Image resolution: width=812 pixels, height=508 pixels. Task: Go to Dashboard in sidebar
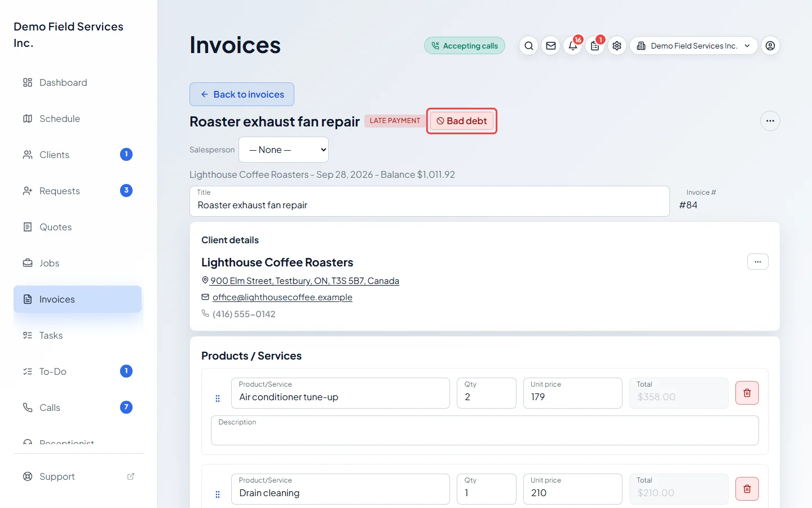coord(78,82)
